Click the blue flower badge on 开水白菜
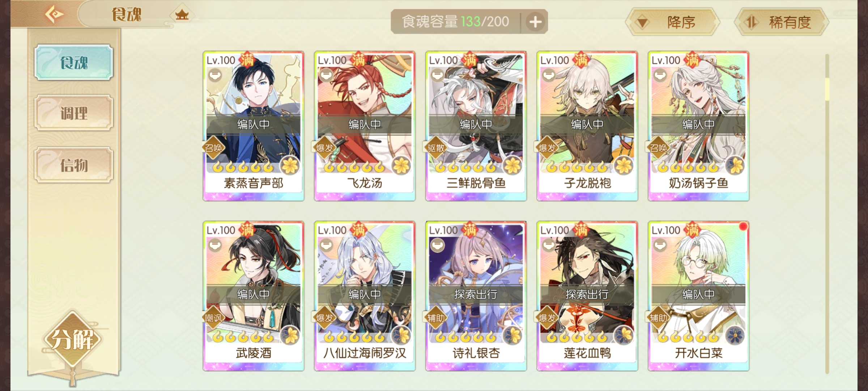Viewport: 868px width, 391px height. [x=735, y=336]
